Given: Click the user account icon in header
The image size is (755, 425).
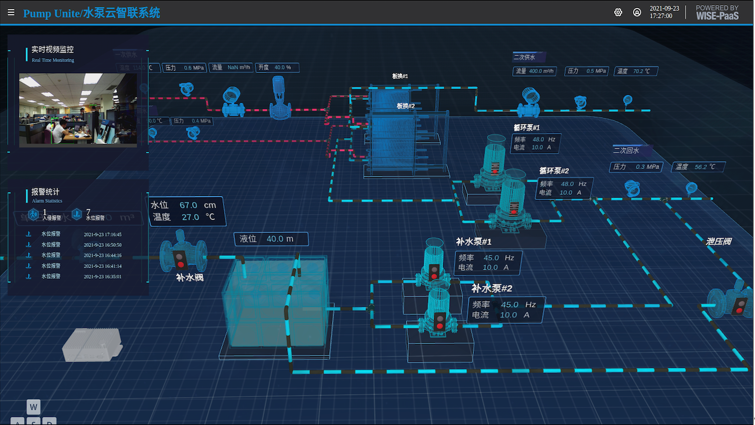Looking at the screenshot, I should [637, 13].
